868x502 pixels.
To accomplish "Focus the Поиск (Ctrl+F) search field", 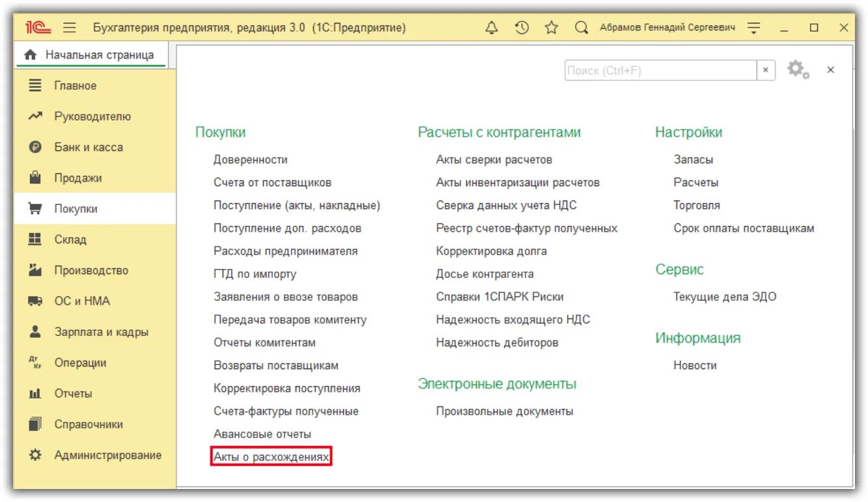I will point(661,70).
